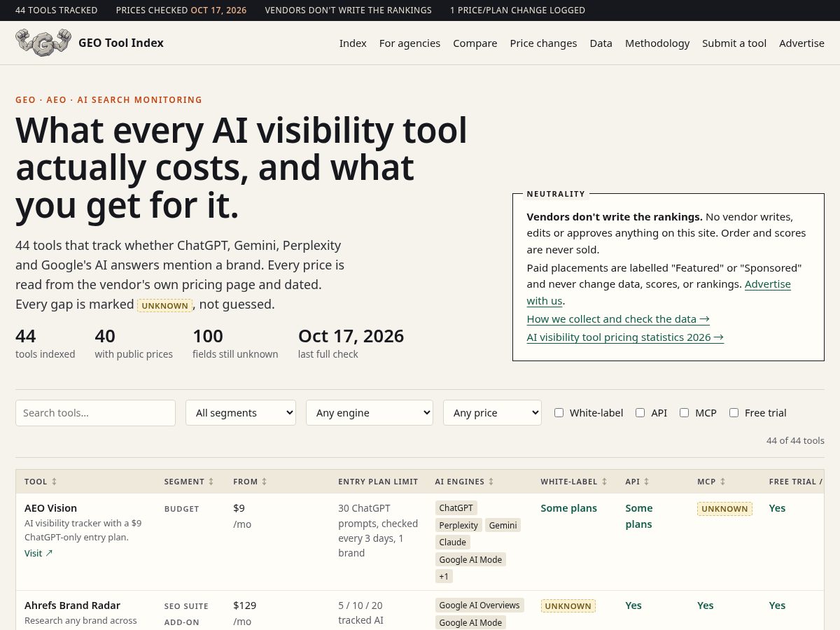Click the GEO Tool Index logo icon
The width and height of the screenshot is (840, 630).
tap(43, 43)
